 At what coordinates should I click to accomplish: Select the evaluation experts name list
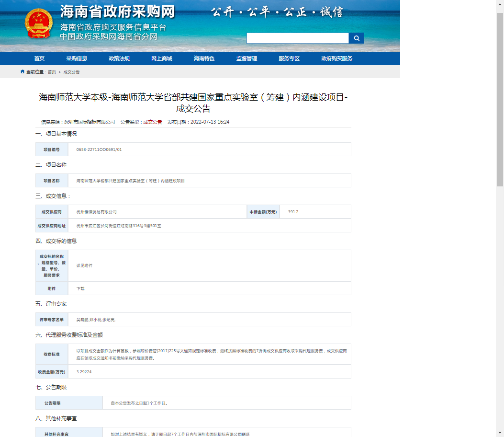[96, 320]
